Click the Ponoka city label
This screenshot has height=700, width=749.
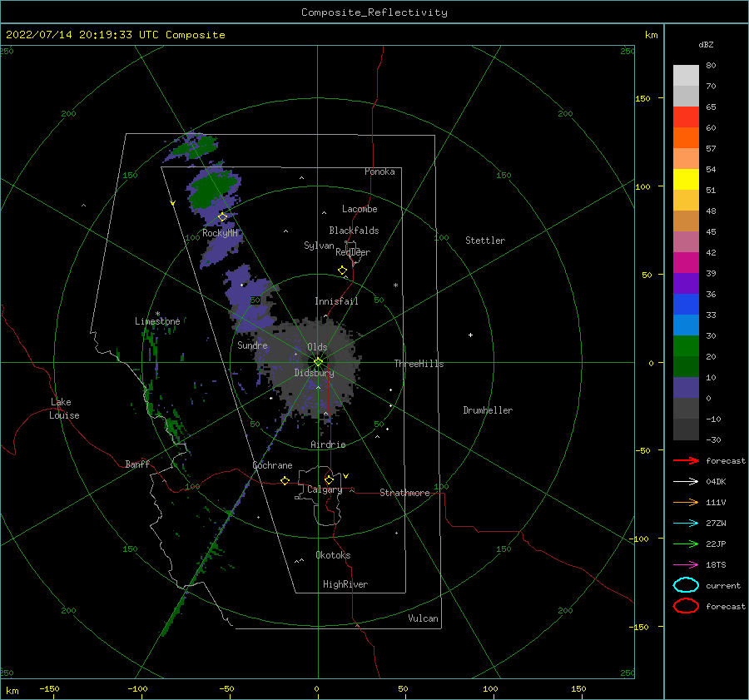coord(379,171)
